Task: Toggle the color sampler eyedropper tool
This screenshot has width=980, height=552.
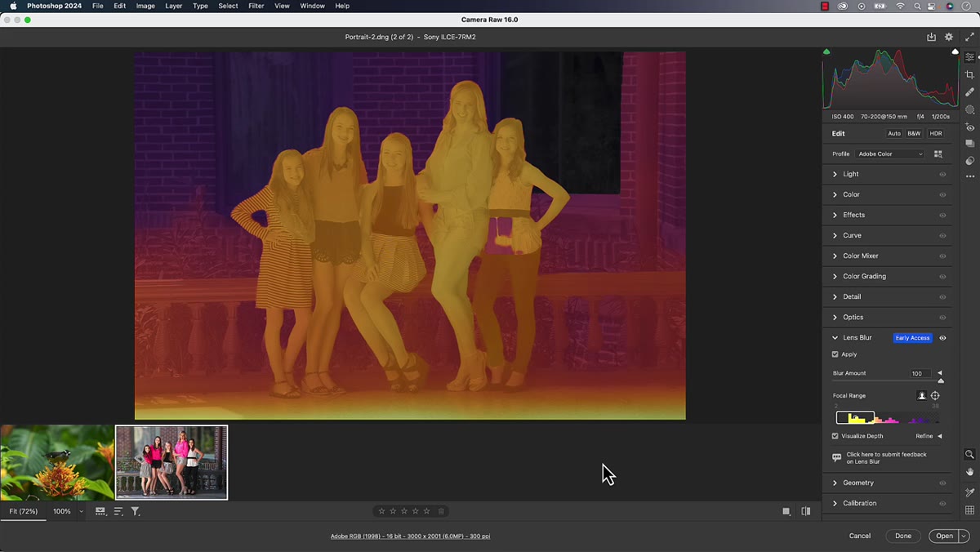Action: click(x=969, y=492)
